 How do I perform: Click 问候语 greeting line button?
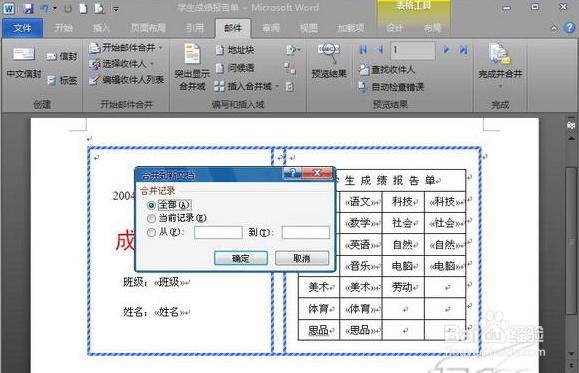235,68
